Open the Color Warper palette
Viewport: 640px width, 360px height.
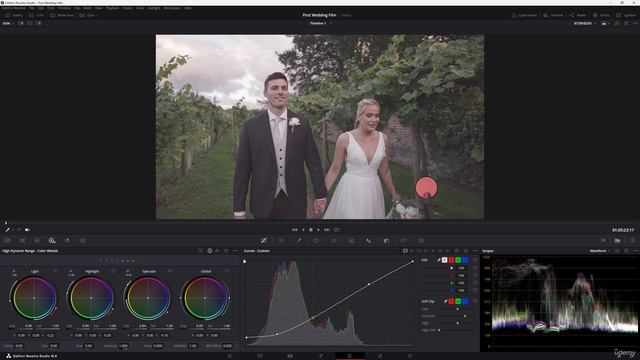coord(281,240)
